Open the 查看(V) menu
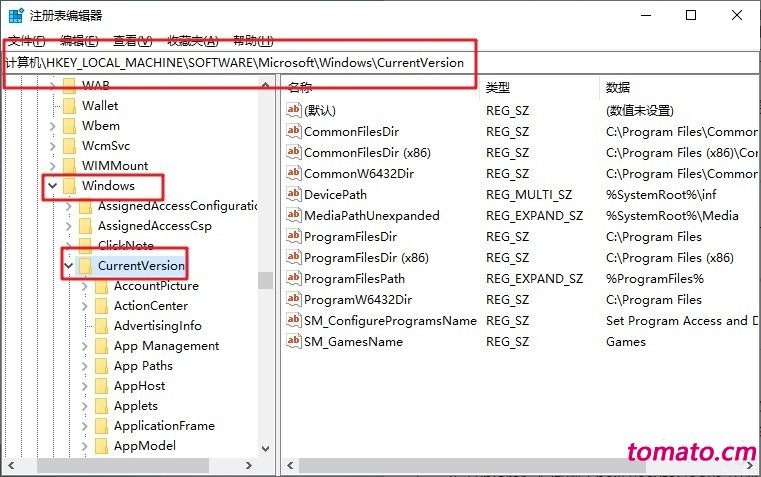The width and height of the screenshot is (761, 477). pyautogui.click(x=132, y=41)
